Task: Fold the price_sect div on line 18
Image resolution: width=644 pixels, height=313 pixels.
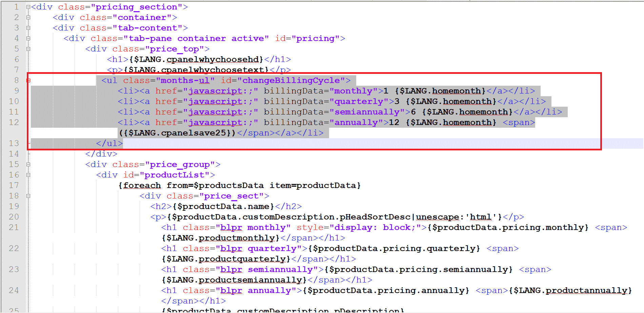Action: coord(28,196)
